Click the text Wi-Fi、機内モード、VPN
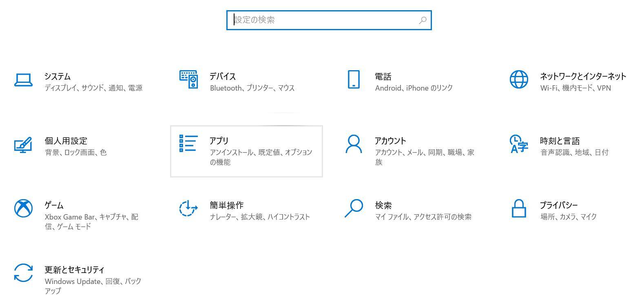This screenshot has height=295, width=644. (575, 88)
